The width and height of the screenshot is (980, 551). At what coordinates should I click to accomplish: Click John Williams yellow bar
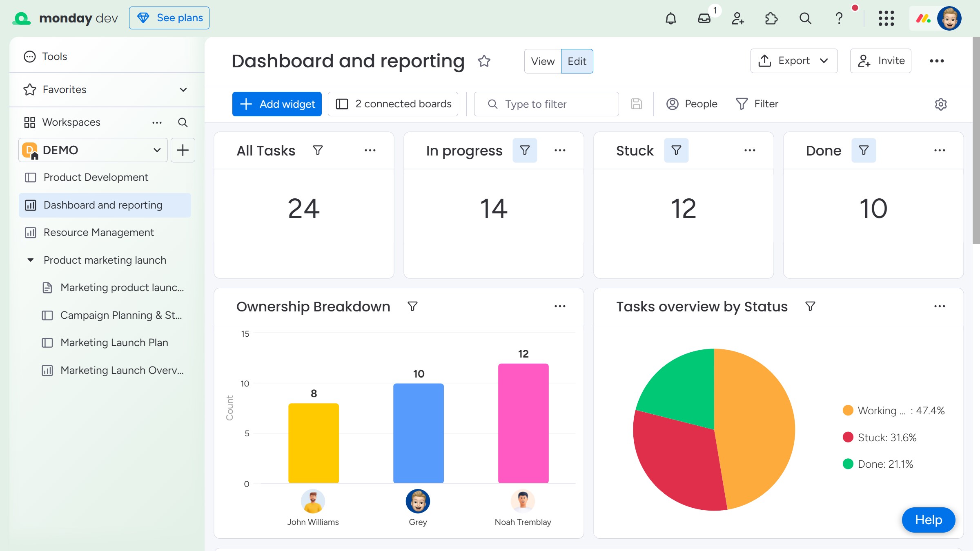point(314,443)
